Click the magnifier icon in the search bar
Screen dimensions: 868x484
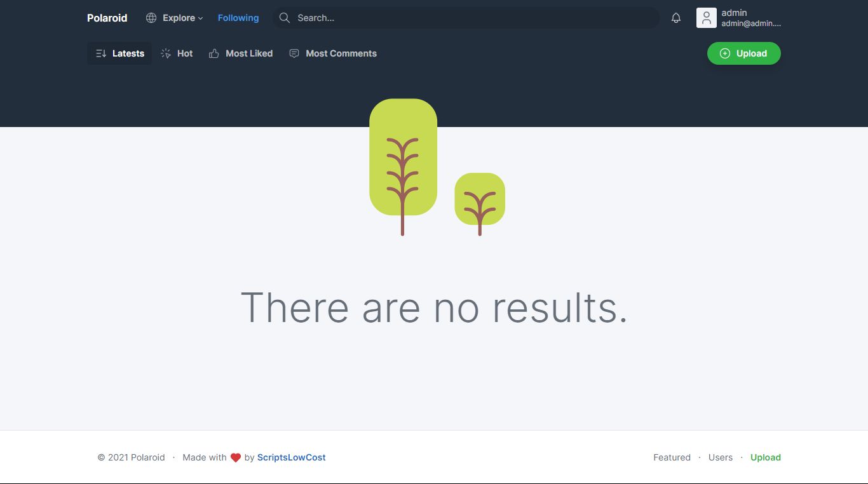click(x=285, y=18)
